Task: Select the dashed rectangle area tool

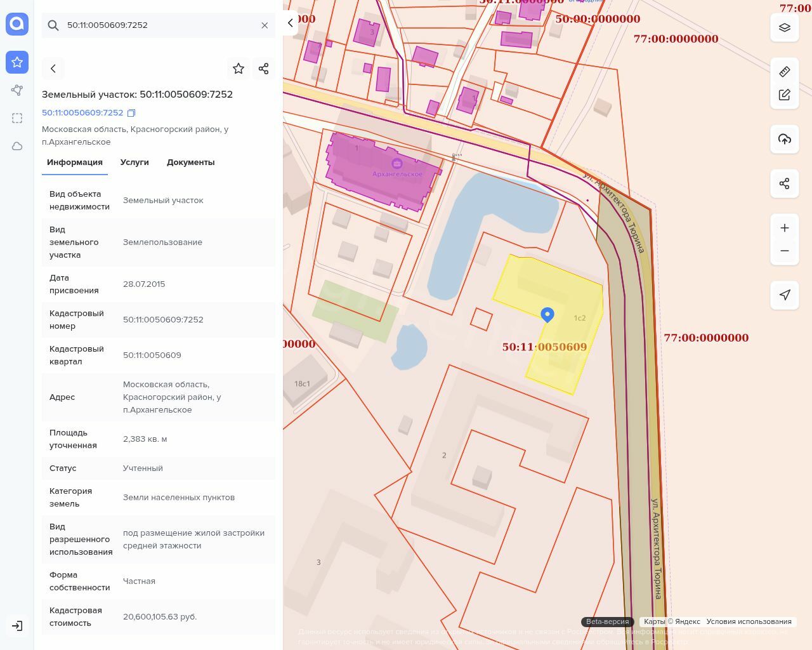Action: click(x=17, y=118)
